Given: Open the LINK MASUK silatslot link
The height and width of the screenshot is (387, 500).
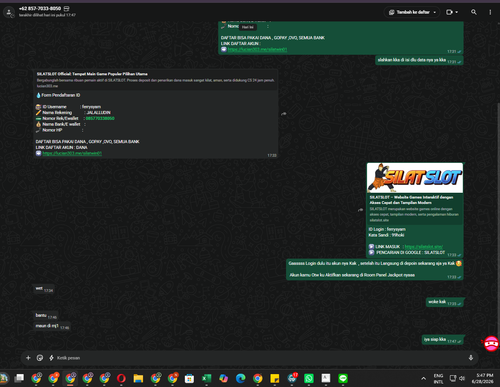Looking at the screenshot, I should (424, 247).
